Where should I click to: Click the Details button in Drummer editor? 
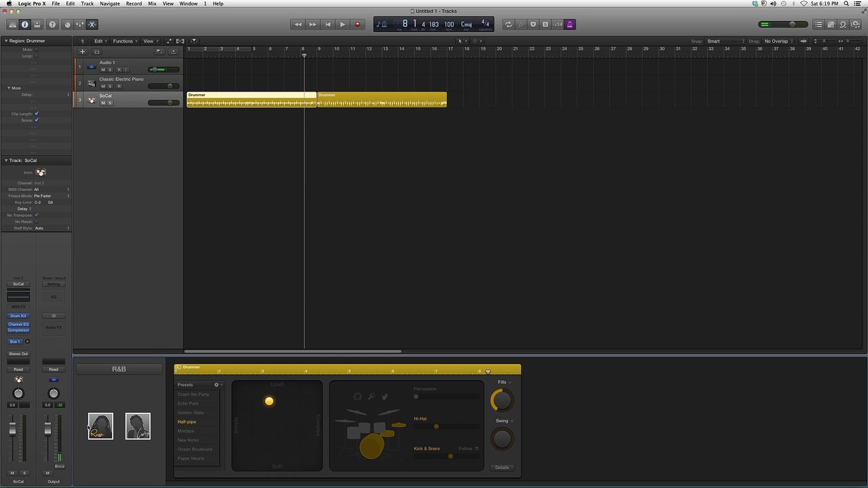pyautogui.click(x=502, y=468)
